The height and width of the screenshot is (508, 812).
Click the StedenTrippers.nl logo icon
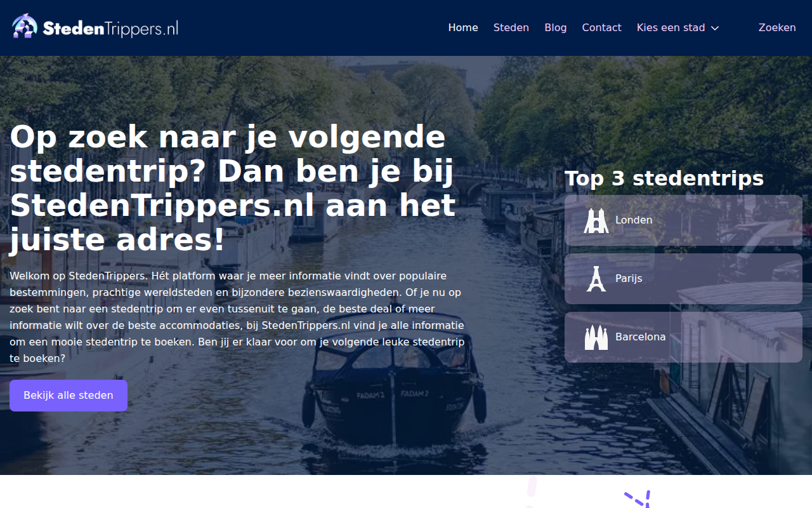[x=25, y=27]
